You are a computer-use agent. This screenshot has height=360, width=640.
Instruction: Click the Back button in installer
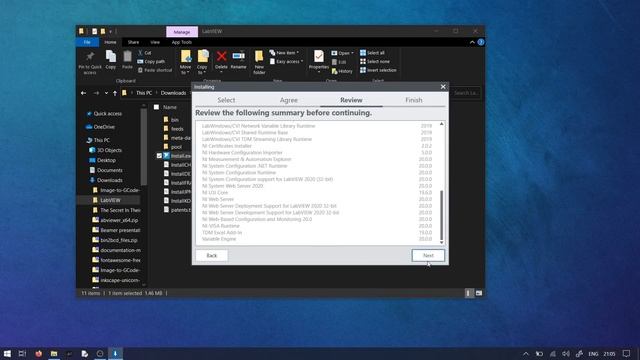pyautogui.click(x=212, y=256)
